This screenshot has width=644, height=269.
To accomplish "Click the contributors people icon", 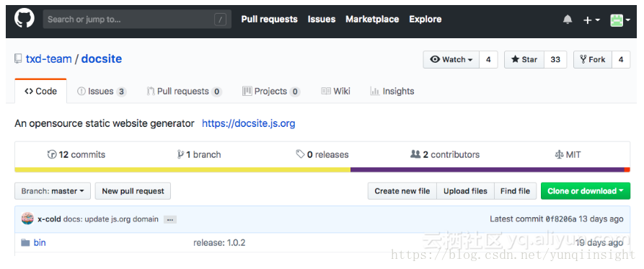I will 415,154.
